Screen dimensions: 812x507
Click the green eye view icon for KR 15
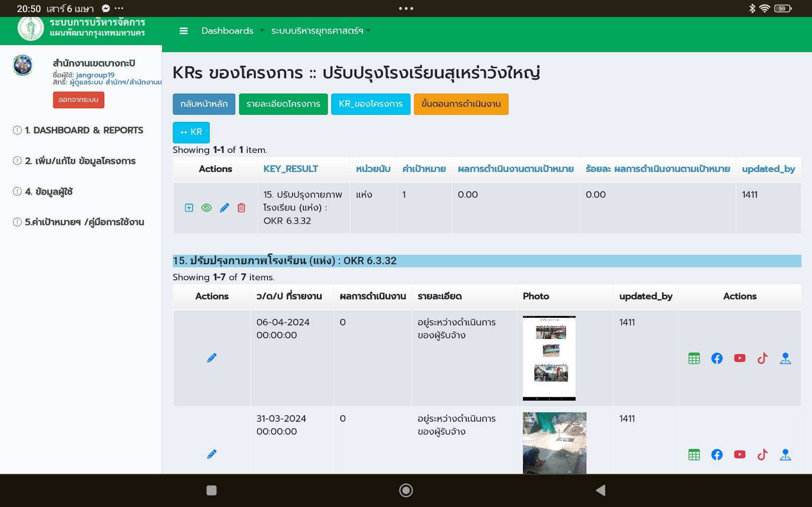(206, 208)
